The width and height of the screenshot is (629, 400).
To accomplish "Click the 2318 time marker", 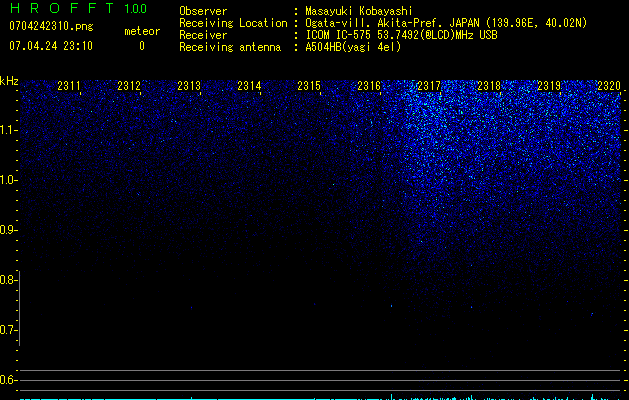I will pyautogui.click(x=489, y=86).
